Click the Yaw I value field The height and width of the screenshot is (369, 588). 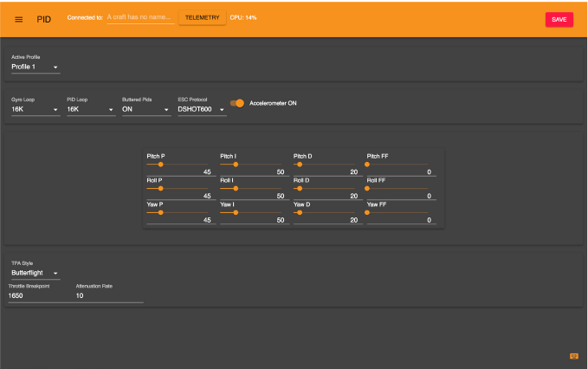[255, 220]
